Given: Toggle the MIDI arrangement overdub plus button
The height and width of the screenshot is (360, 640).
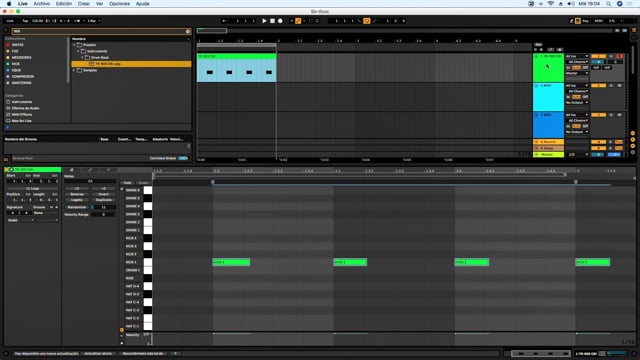Looking at the screenshot, I should 291,21.
